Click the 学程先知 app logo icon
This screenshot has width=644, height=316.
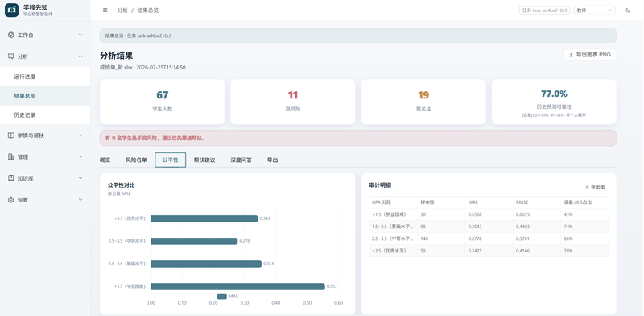pyautogui.click(x=11, y=10)
